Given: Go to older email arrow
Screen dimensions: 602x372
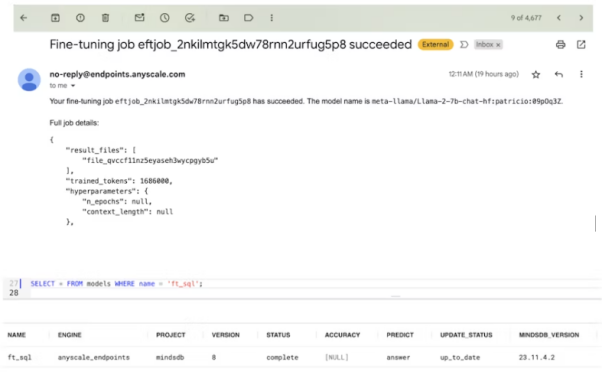Looking at the screenshot, I should (581, 18).
